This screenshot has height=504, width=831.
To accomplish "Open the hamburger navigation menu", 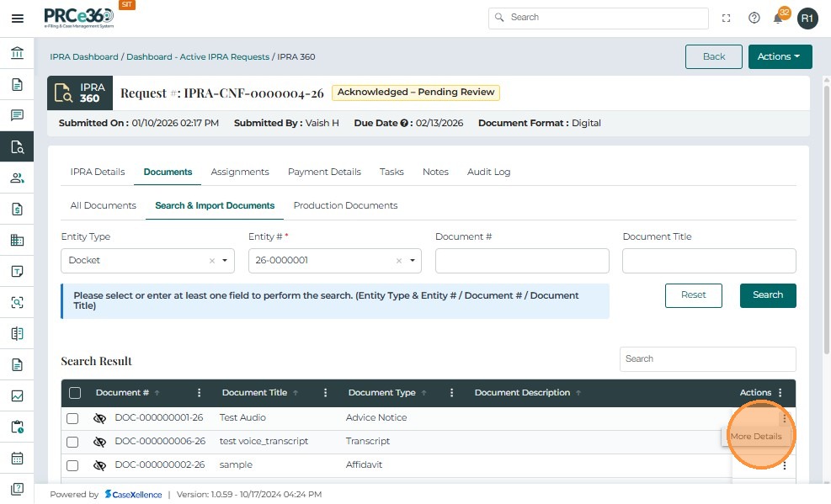I will [17, 18].
